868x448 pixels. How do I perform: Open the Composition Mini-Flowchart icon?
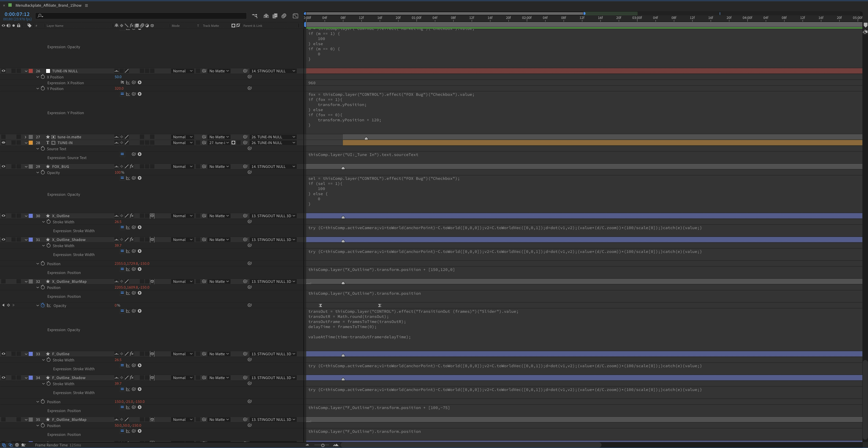click(x=255, y=16)
